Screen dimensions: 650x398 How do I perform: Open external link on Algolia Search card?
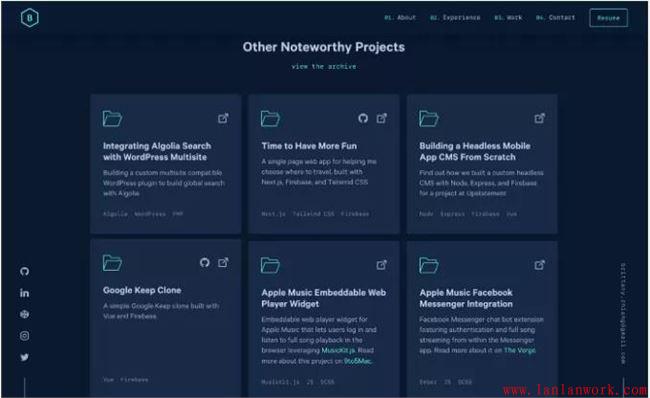tap(223, 119)
